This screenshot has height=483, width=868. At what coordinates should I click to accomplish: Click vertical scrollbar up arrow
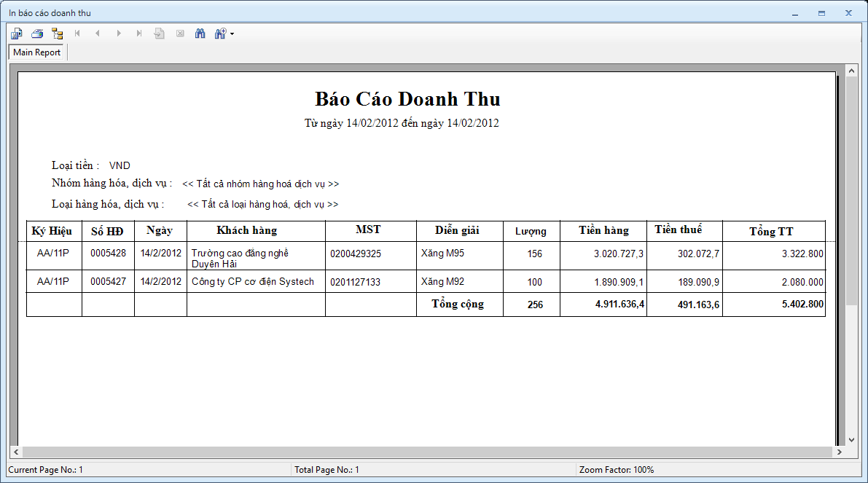point(851,71)
